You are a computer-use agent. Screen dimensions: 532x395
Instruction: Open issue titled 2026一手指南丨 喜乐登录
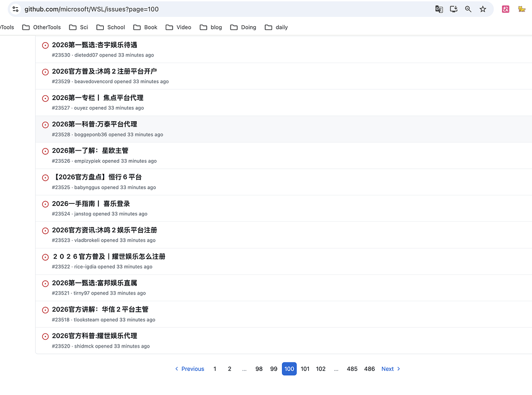point(91,204)
